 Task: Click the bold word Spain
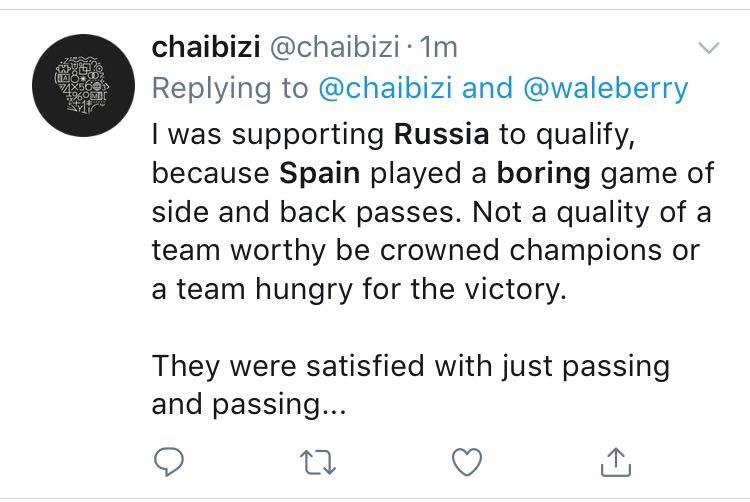click(319, 174)
